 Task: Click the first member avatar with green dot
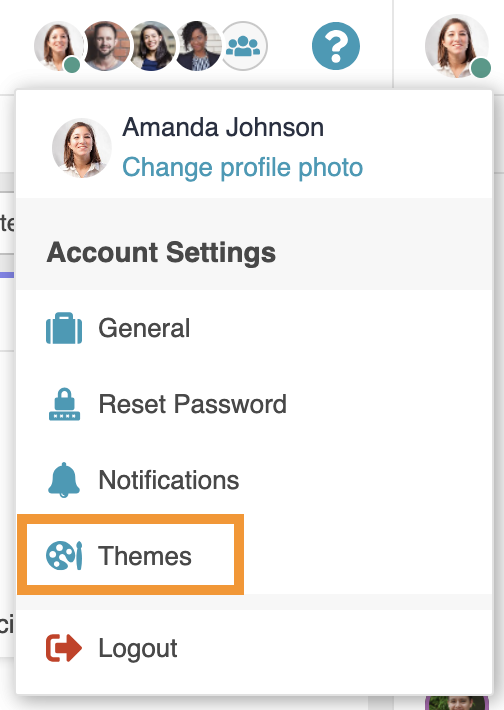(58, 46)
